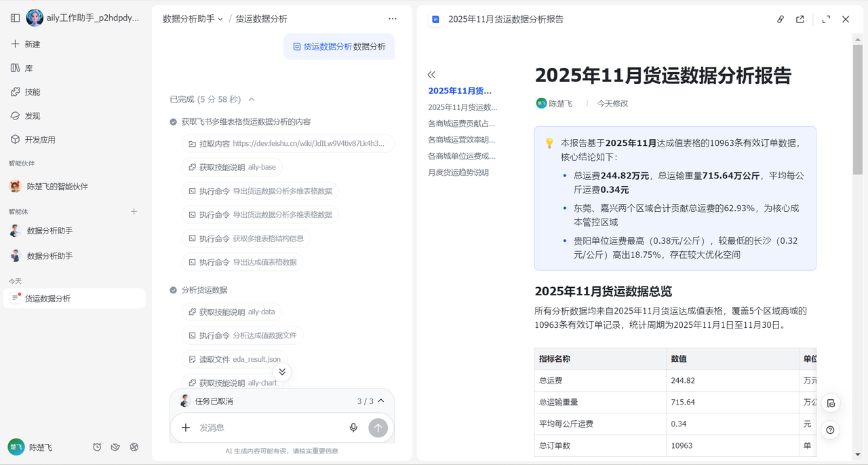Open report in new window icon
This screenshot has width=868, height=465.
800,20
